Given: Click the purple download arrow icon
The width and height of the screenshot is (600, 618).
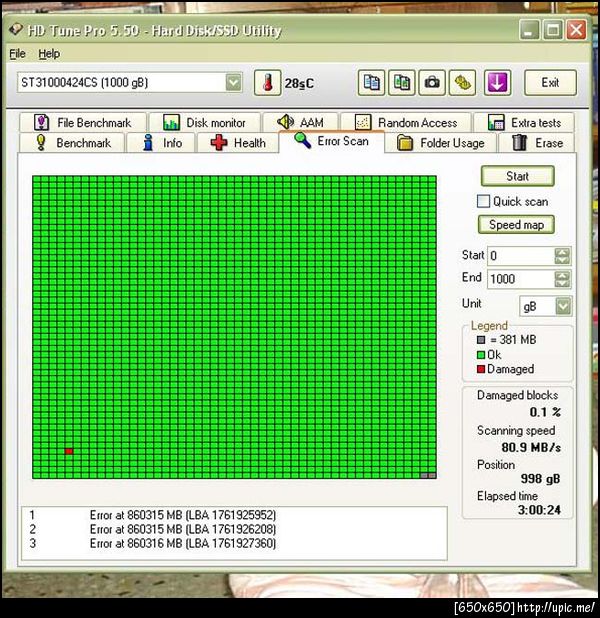Looking at the screenshot, I should point(498,83).
